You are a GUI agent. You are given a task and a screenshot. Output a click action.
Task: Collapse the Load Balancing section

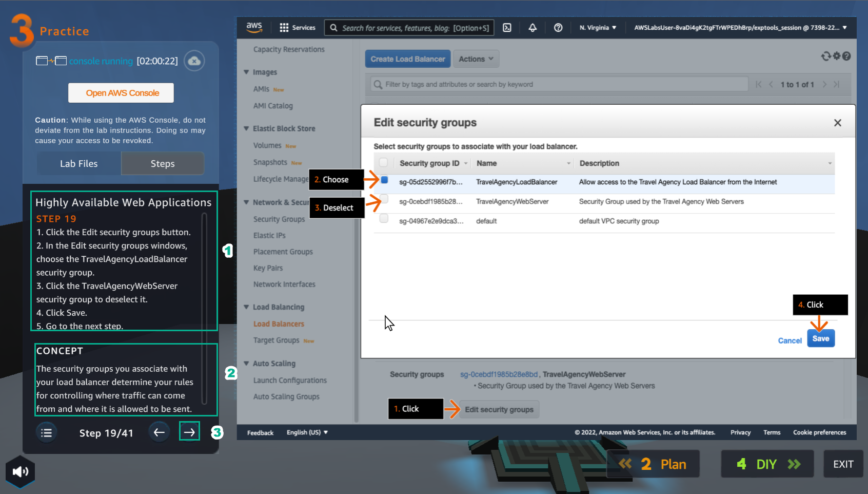pyautogui.click(x=246, y=307)
